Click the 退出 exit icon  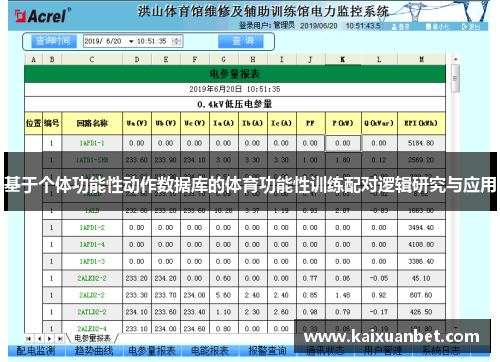[x=464, y=27]
